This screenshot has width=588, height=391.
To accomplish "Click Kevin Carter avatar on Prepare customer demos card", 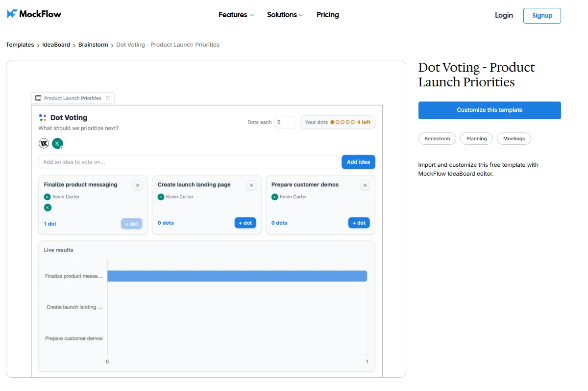I will (275, 197).
